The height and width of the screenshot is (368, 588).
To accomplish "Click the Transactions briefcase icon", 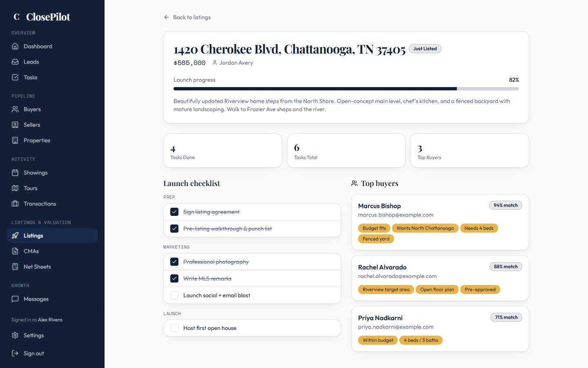I will pyautogui.click(x=15, y=204).
